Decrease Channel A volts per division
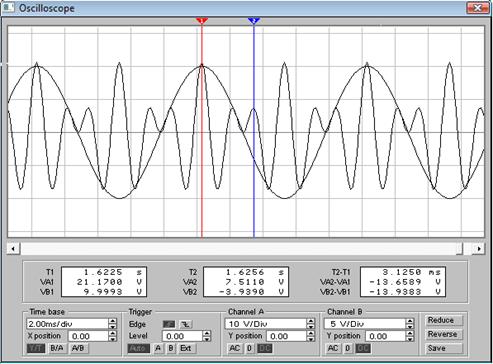The height and width of the screenshot is (364, 493). pyautogui.click(x=311, y=326)
